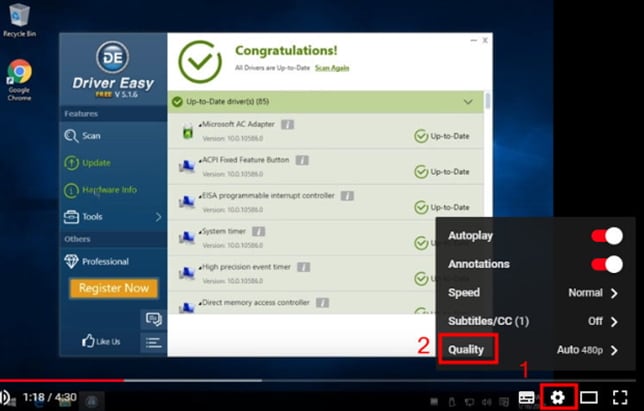This screenshot has width=644, height=411.
Task: Toggle the Autoplay switch
Action: [x=607, y=236]
